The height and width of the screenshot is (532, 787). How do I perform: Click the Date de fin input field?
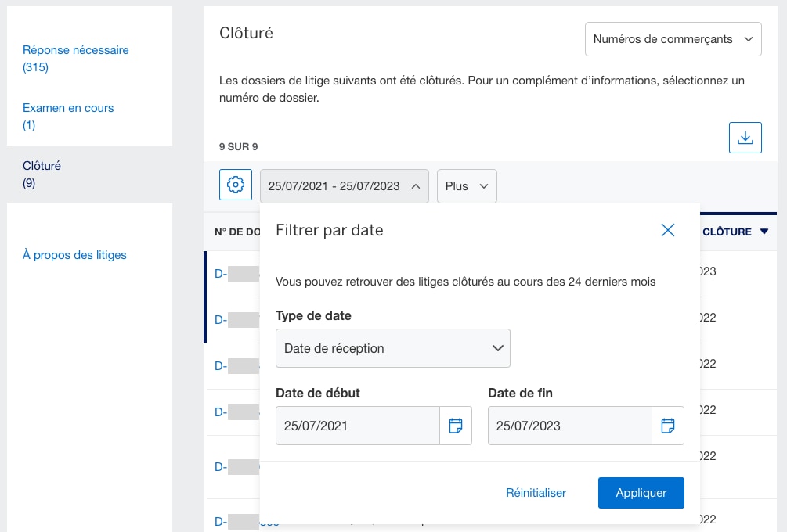(569, 425)
